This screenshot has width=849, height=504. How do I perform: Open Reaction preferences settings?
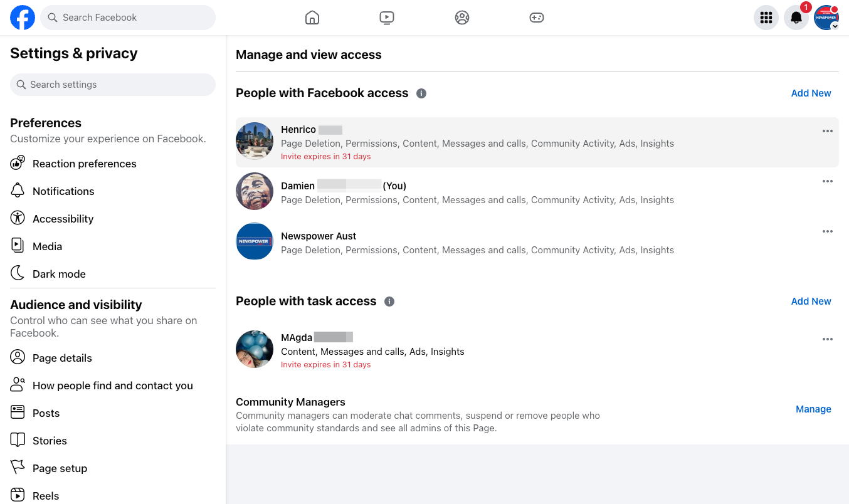point(113,164)
